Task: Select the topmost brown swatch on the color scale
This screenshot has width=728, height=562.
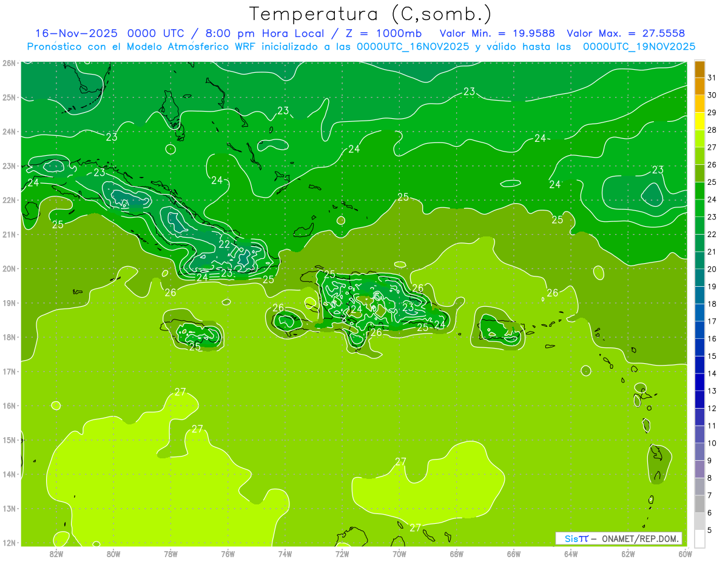Action: coord(699,69)
